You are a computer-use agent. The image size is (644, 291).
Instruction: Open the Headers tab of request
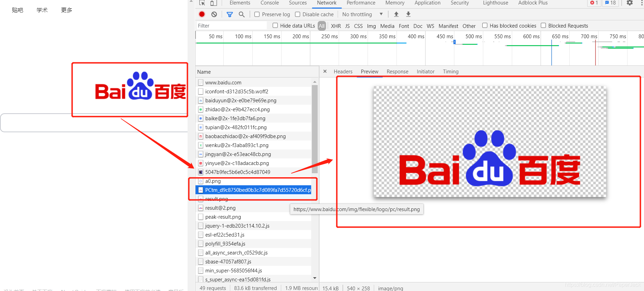pyautogui.click(x=343, y=71)
